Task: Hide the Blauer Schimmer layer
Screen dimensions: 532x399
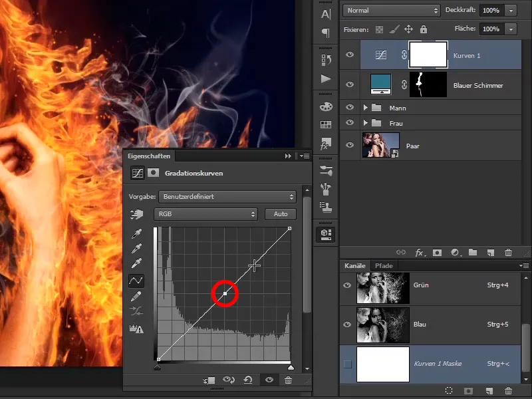Action: pos(350,84)
